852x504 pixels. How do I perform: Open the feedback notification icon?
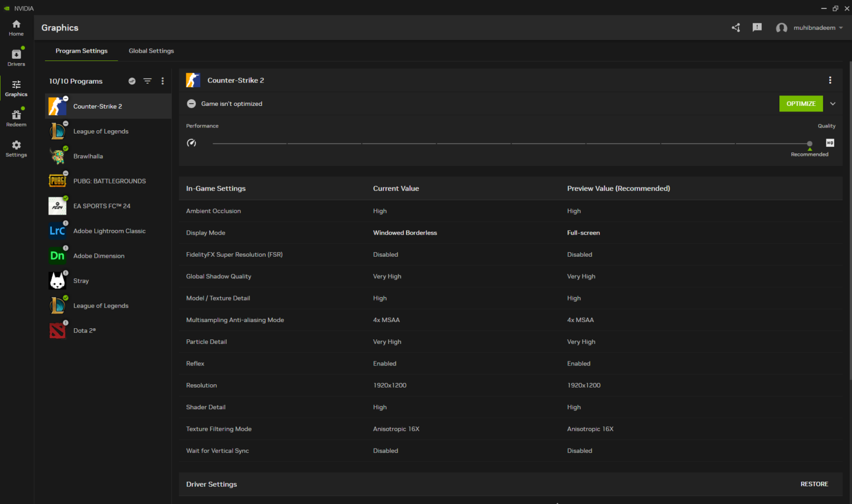[757, 28]
